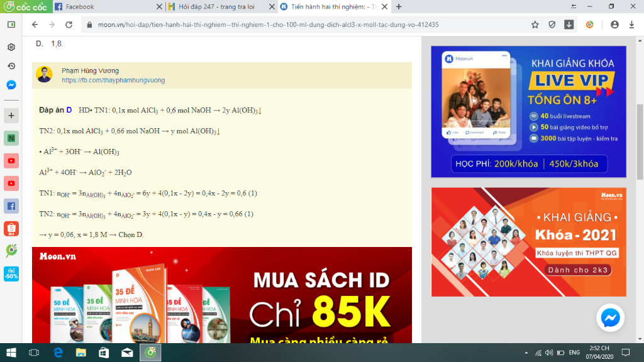
Task: Open Messenger in the sidebar
Action: tap(11, 85)
